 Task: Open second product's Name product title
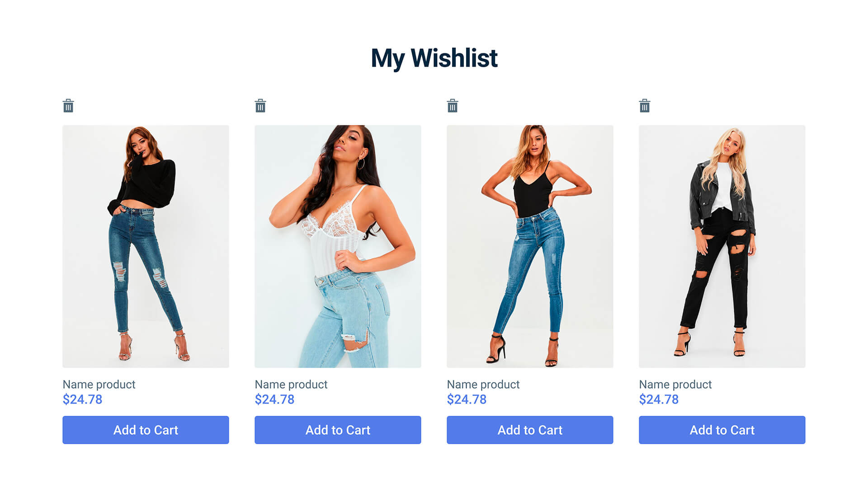pos(291,385)
